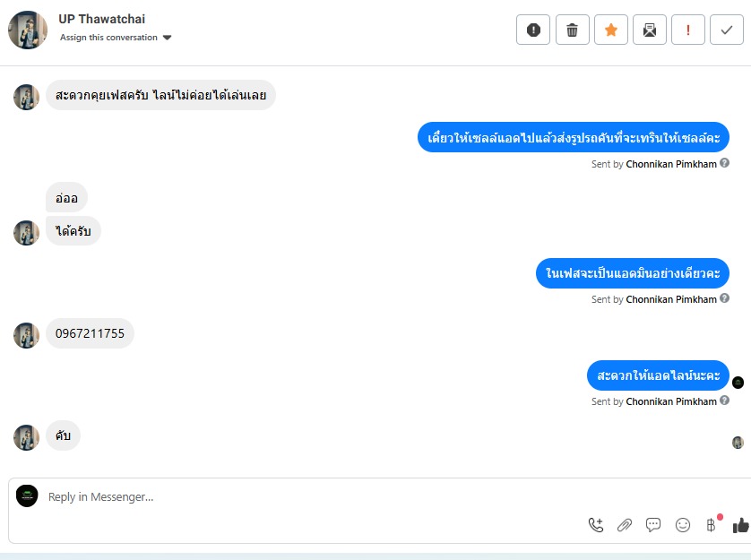The image size is (751, 560).
Task: Toggle the orange star follow-up icon
Action: tap(611, 30)
